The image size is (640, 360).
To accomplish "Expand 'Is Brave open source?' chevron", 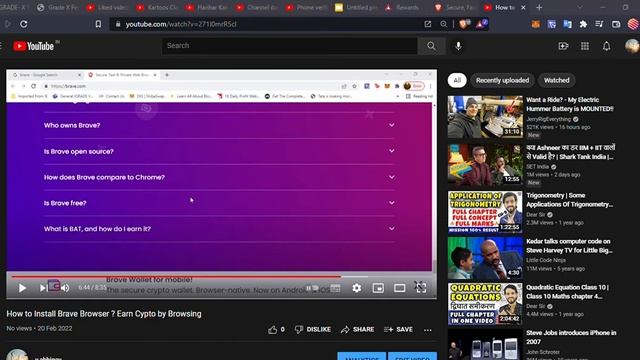I will point(391,151).
